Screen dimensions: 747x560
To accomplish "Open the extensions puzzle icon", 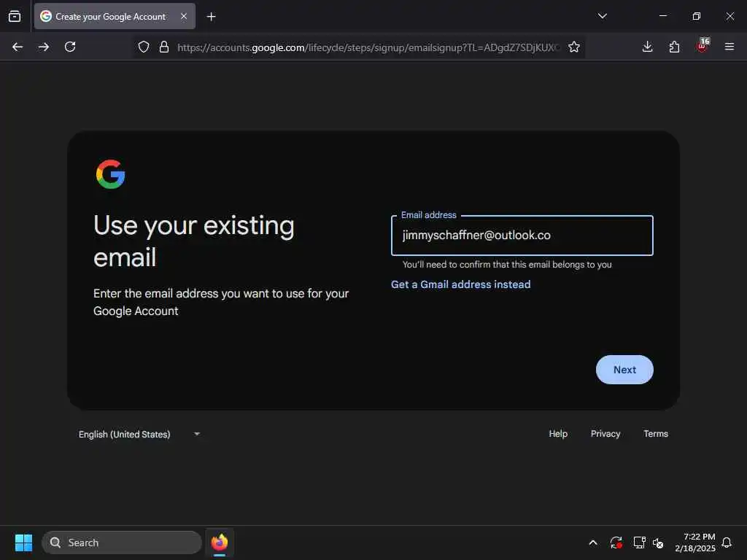I will coord(674,47).
